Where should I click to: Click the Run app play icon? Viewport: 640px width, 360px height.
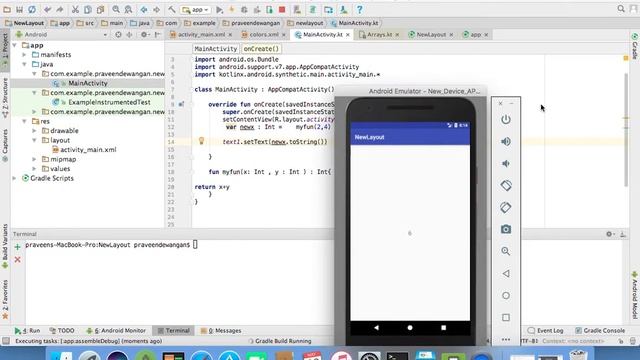[220, 9]
